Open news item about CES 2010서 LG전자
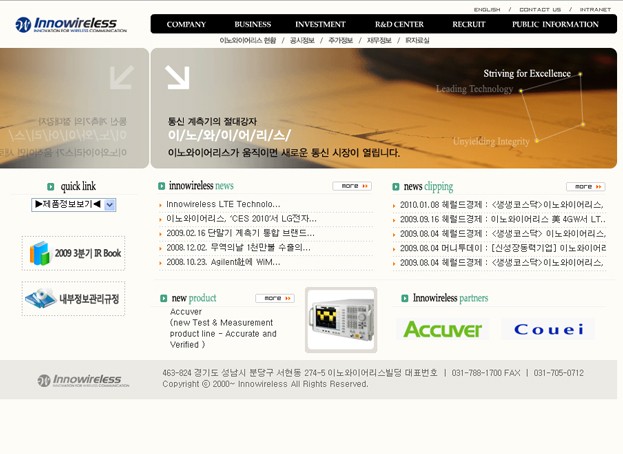The height and width of the screenshot is (454, 623). click(x=242, y=218)
